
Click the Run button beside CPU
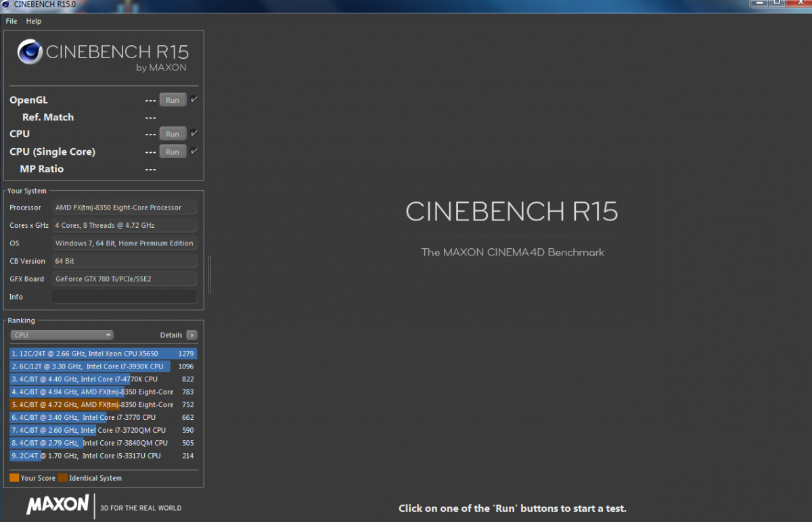(173, 134)
